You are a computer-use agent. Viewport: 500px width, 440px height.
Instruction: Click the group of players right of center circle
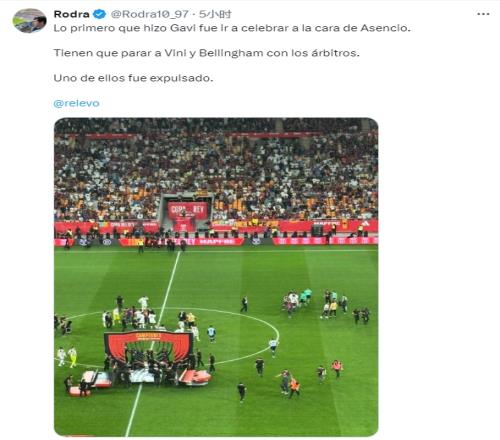tap(315, 303)
